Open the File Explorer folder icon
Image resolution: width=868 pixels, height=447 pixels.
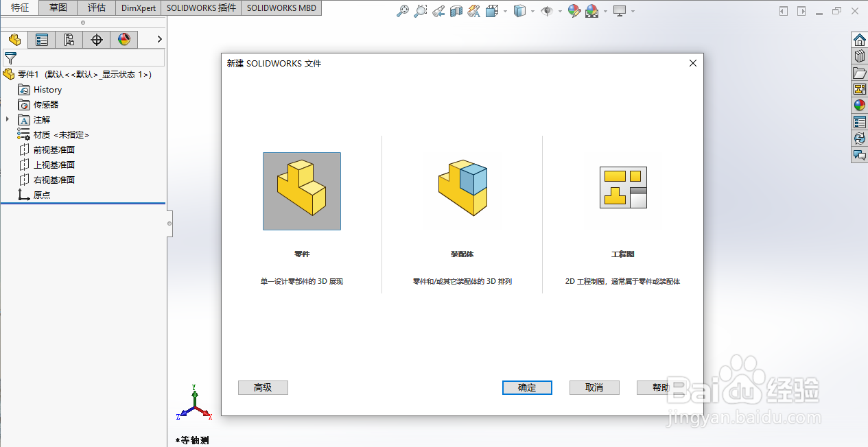859,73
